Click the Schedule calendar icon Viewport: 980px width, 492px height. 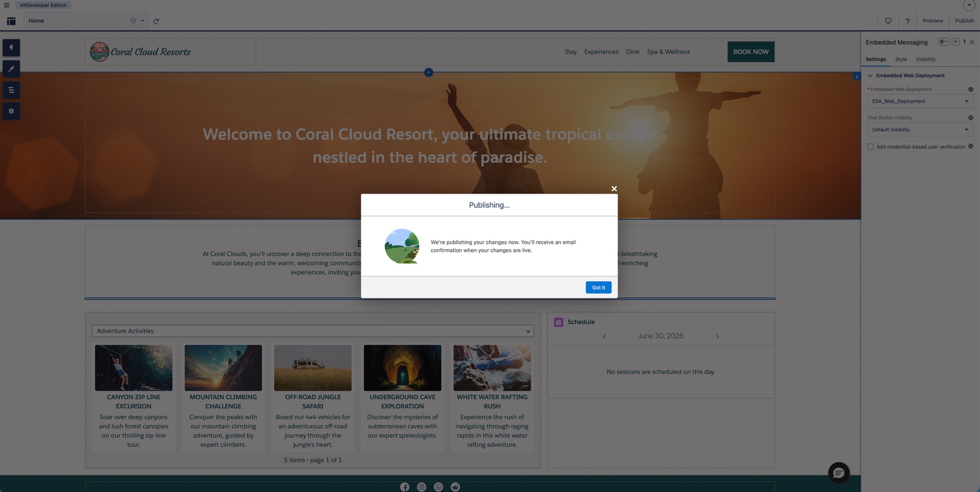pyautogui.click(x=559, y=322)
